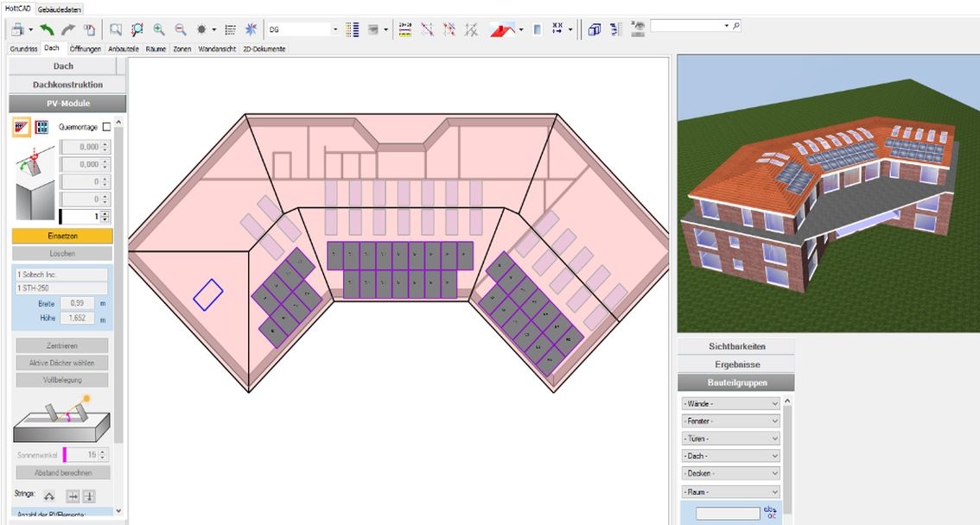The height and width of the screenshot is (525, 980).
Task: Select the red roof tool in the toolbar
Action: coord(500,28)
